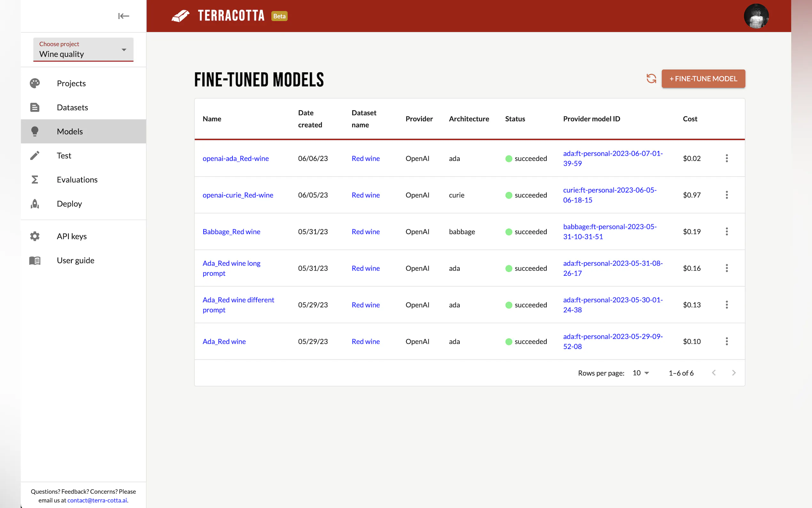The width and height of the screenshot is (812, 508).
Task: Open three-dot menu for Babbage_Red wine row
Action: tap(726, 232)
